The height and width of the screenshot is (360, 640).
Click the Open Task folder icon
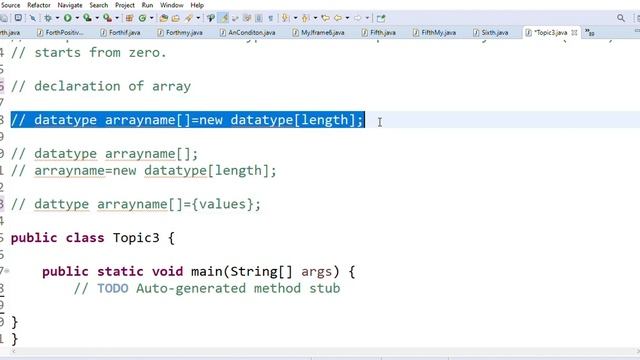tap(176, 18)
